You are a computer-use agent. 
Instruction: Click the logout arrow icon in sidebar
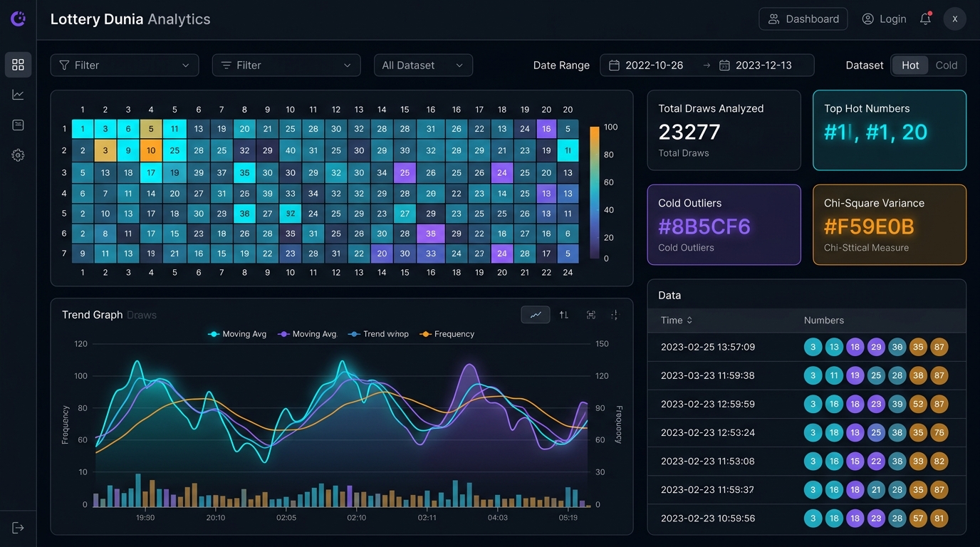[x=19, y=528]
